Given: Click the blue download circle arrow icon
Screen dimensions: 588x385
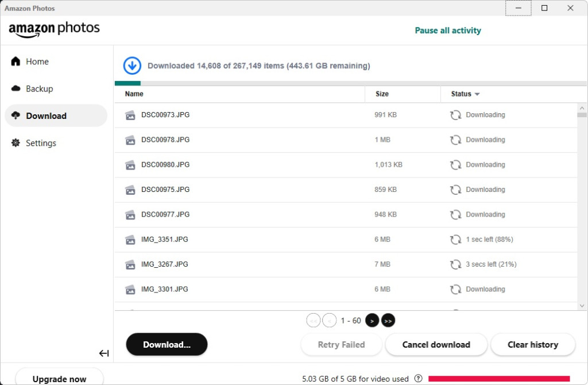Looking at the screenshot, I should coord(132,66).
